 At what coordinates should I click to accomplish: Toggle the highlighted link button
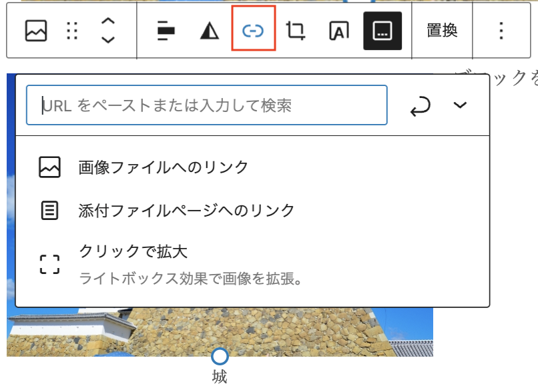tap(253, 31)
